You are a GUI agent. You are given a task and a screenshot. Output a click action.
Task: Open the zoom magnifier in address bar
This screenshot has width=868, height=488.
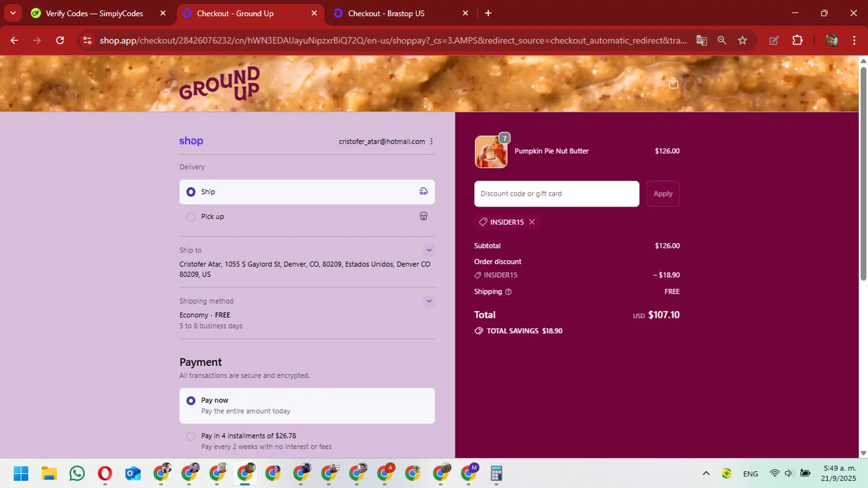[x=722, y=41]
